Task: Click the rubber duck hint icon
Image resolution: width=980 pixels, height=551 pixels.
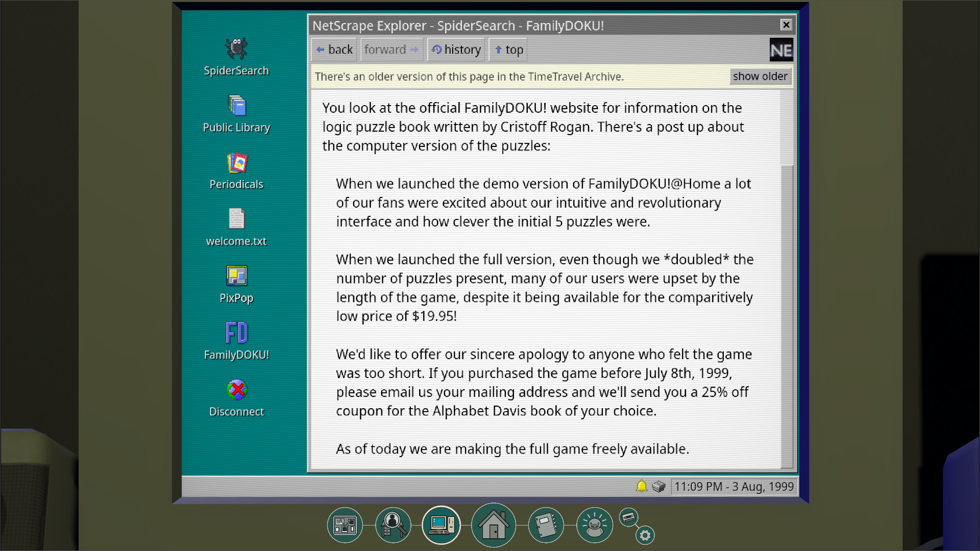Action: tap(594, 525)
